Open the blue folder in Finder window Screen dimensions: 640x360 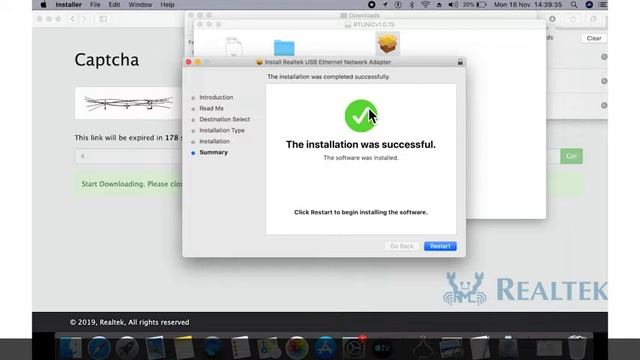pos(284,48)
